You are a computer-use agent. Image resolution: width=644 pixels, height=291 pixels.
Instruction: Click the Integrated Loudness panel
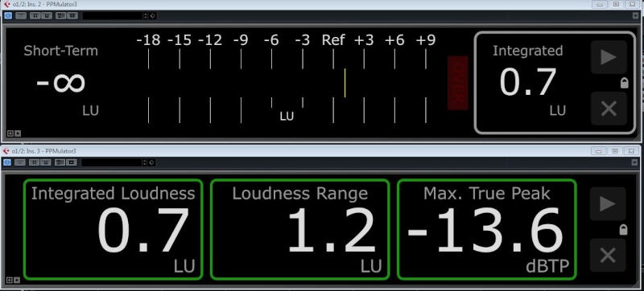[113, 230]
